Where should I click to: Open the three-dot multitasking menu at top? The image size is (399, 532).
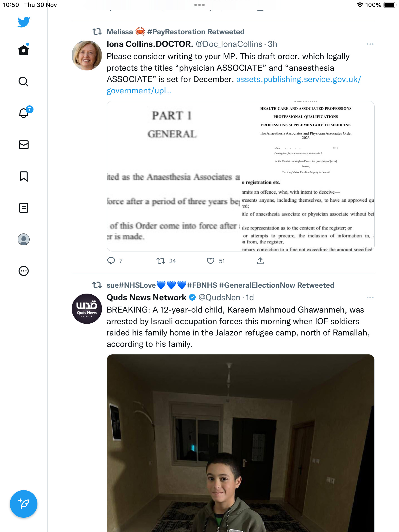click(x=199, y=5)
